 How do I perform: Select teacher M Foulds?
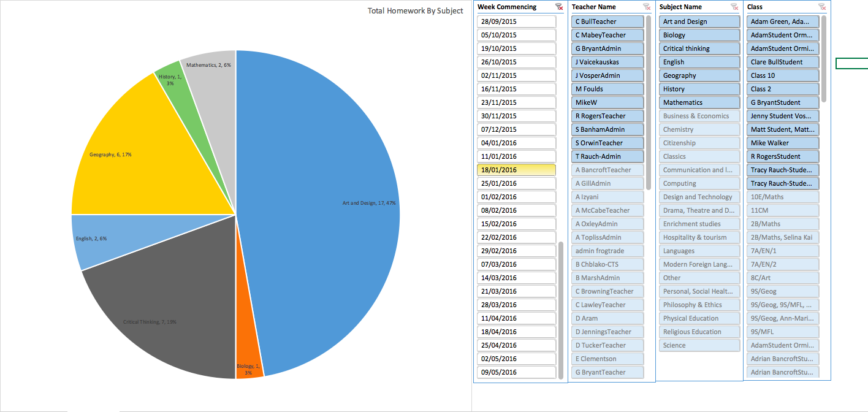(607, 89)
